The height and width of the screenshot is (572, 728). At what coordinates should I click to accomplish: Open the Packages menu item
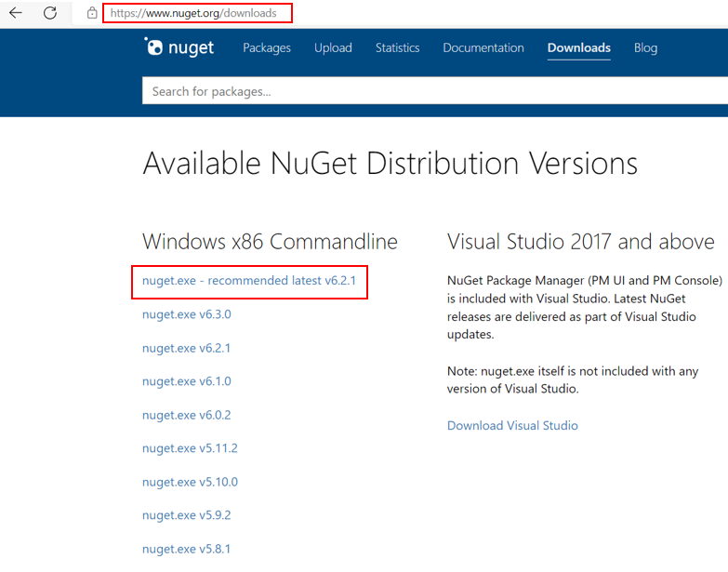coord(267,47)
